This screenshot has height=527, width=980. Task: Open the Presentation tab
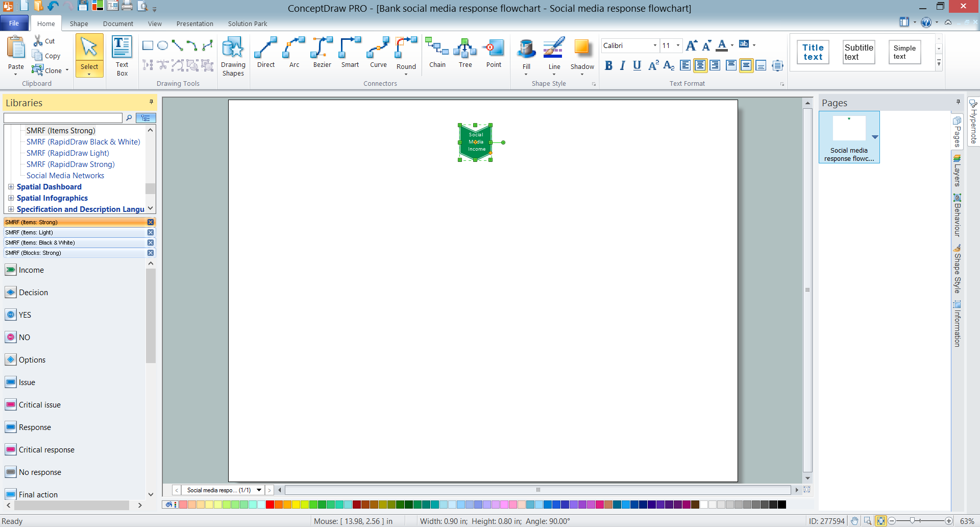(195, 24)
